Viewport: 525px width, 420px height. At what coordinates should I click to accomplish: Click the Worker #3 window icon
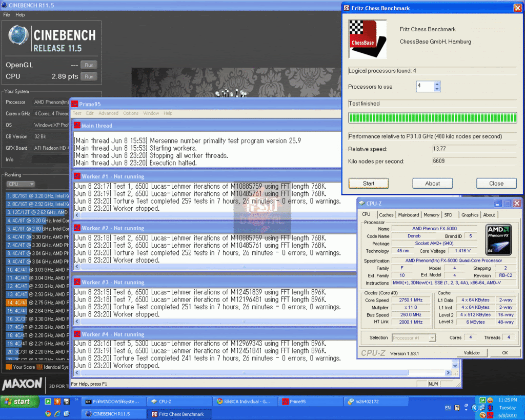[x=77, y=282]
